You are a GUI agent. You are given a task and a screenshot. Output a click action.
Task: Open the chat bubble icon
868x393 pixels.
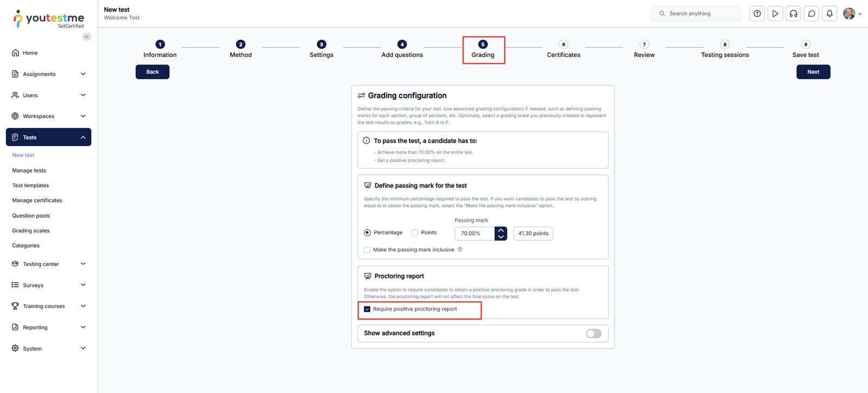point(812,14)
